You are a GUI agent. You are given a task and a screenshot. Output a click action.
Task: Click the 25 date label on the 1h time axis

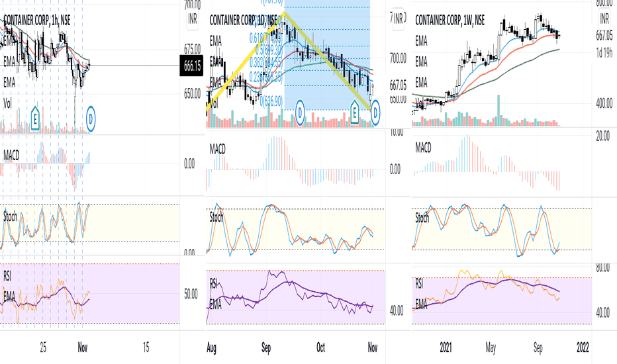click(x=43, y=347)
